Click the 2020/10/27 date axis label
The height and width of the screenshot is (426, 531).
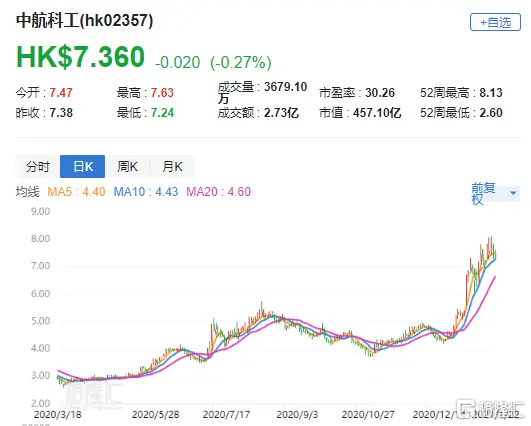click(x=368, y=414)
